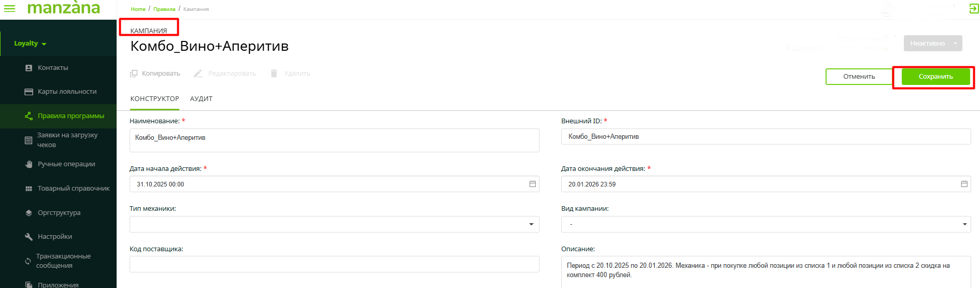Open the end date calendar picker
Image resolution: width=980 pixels, height=288 pixels.
point(964,184)
